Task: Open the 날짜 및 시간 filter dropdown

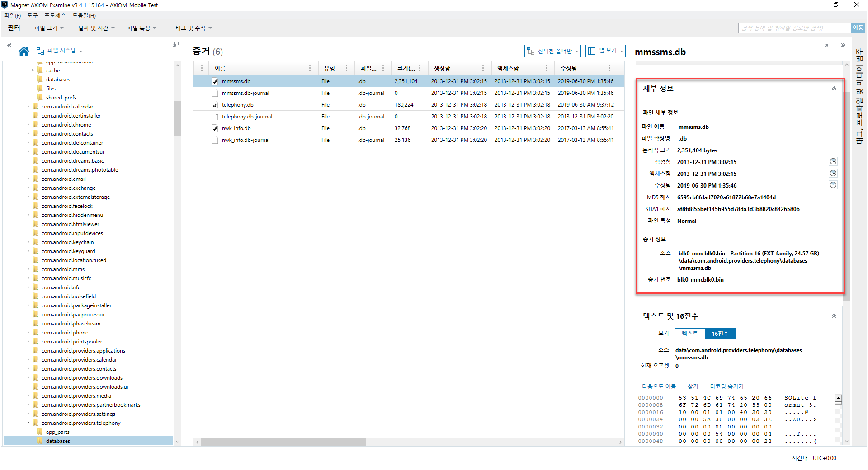Action: pos(96,28)
